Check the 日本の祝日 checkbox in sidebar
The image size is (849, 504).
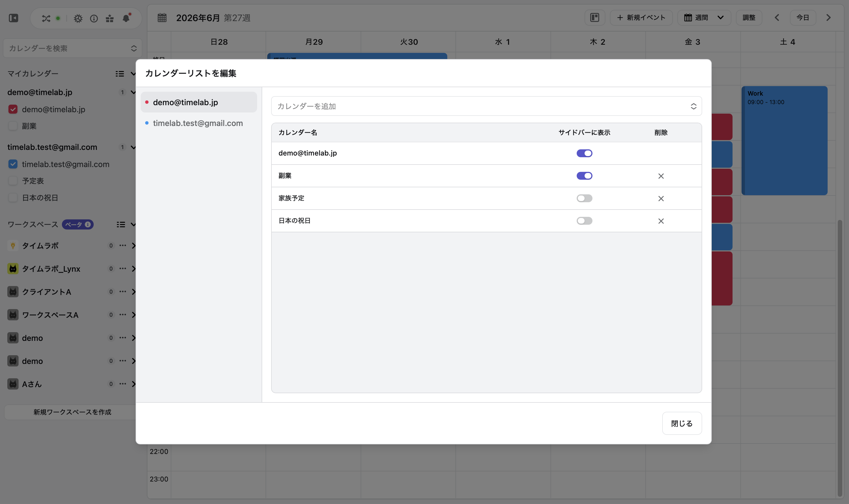[x=13, y=198]
